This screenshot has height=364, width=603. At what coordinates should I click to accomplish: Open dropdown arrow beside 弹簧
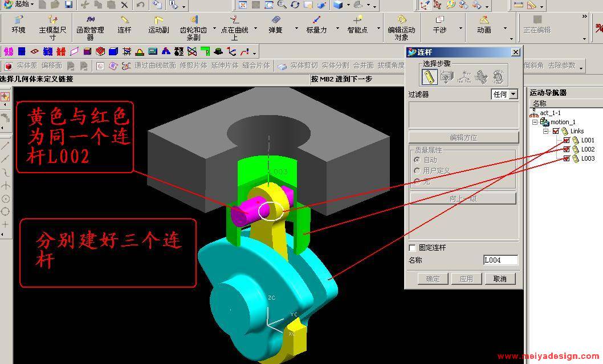pos(296,29)
